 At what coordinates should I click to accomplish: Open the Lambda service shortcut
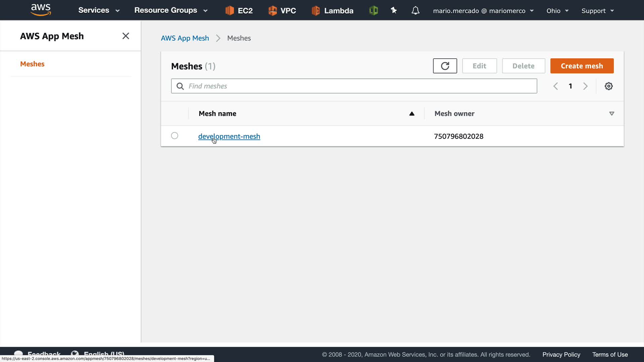(x=332, y=11)
